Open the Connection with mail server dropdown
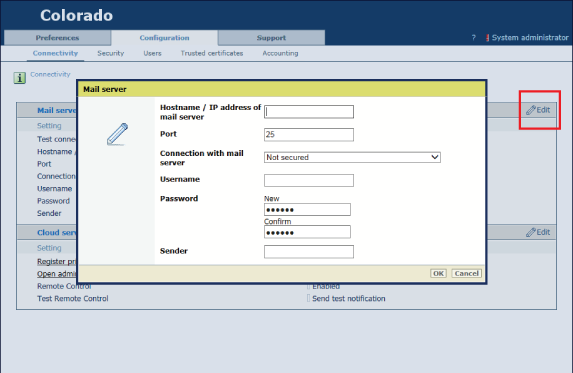The image size is (573, 373). tap(352, 157)
